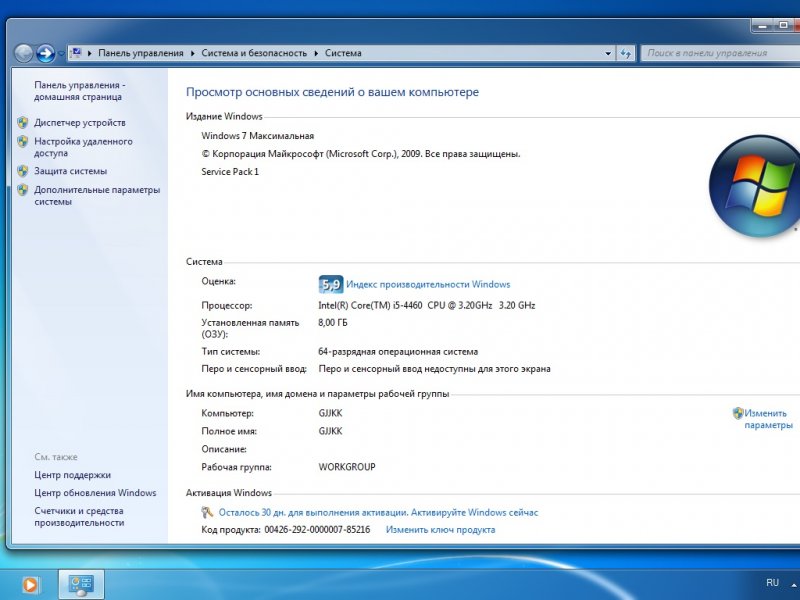Screen dimensions: 800x600
Task: Click the refresh icon beside address bar
Action: (626, 53)
